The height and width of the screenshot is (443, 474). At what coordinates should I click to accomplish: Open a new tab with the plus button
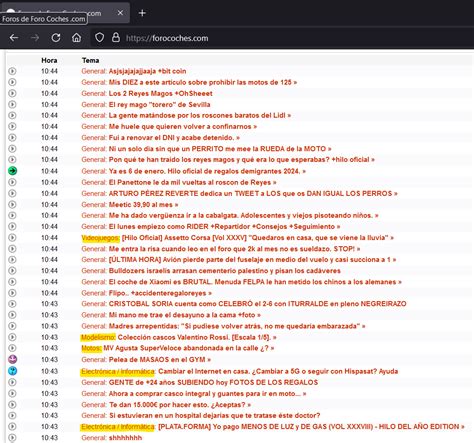(142, 13)
